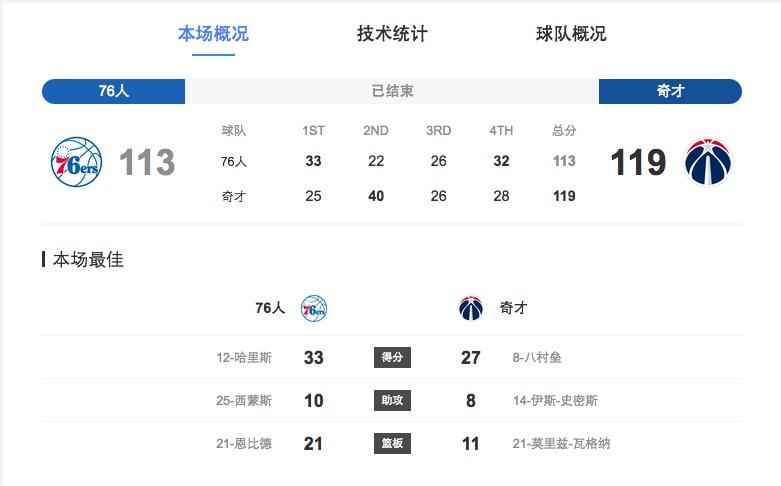Click the small 76ers logo under 本场最佳

[314, 308]
